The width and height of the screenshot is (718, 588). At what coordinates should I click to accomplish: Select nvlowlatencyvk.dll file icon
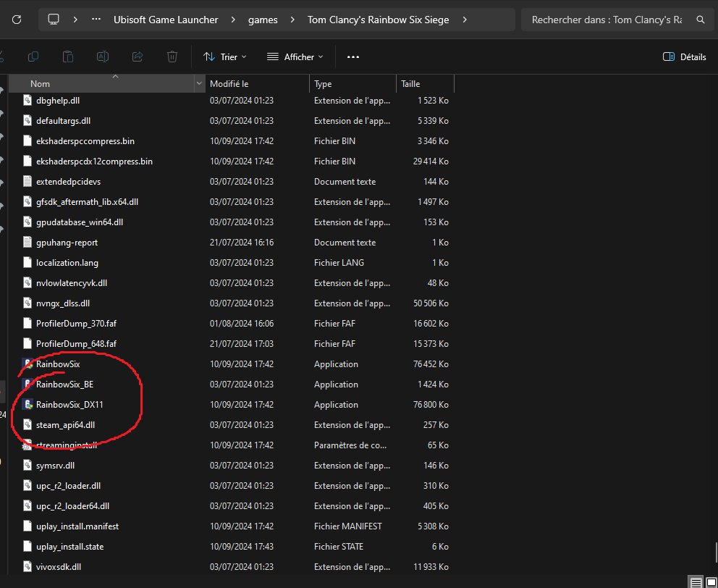[x=28, y=282]
